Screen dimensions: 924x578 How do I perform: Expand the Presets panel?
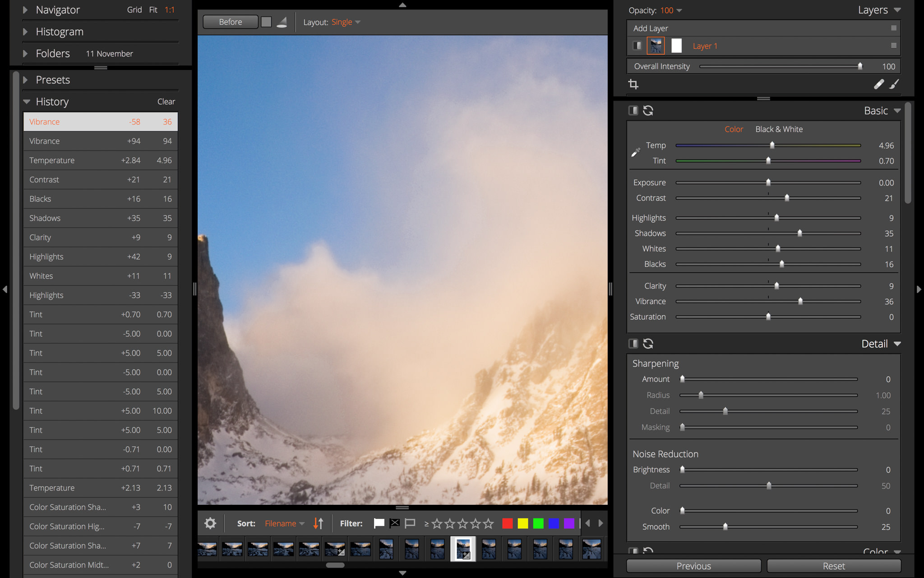(x=25, y=79)
